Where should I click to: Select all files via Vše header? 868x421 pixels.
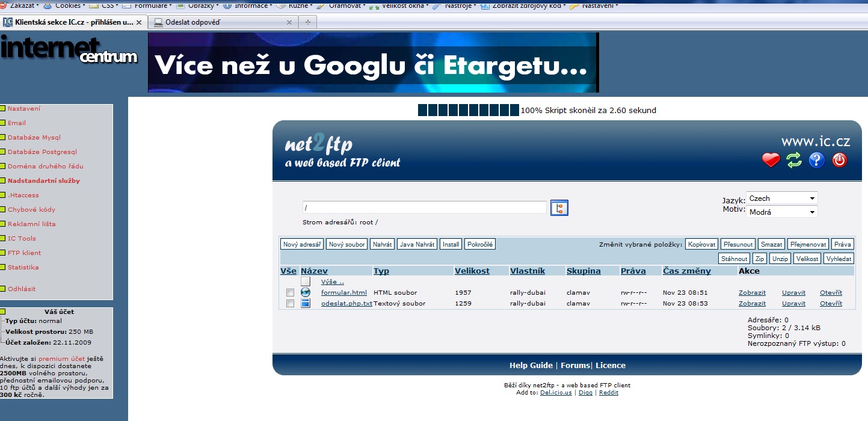pyautogui.click(x=288, y=271)
